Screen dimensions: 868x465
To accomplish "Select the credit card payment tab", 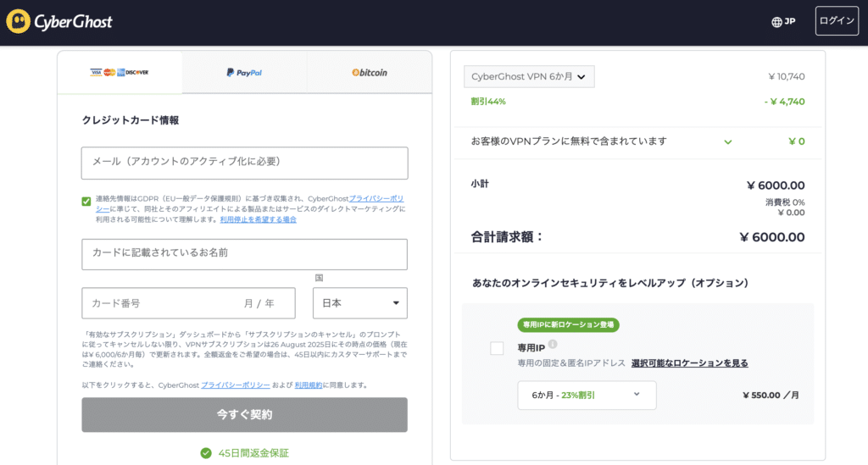I will point(120,73).
